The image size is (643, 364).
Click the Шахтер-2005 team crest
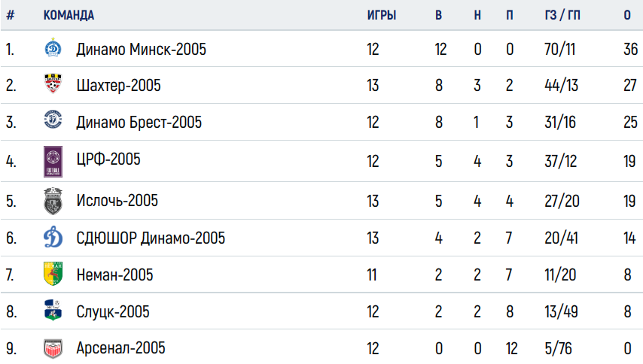[x=53, y=83]
